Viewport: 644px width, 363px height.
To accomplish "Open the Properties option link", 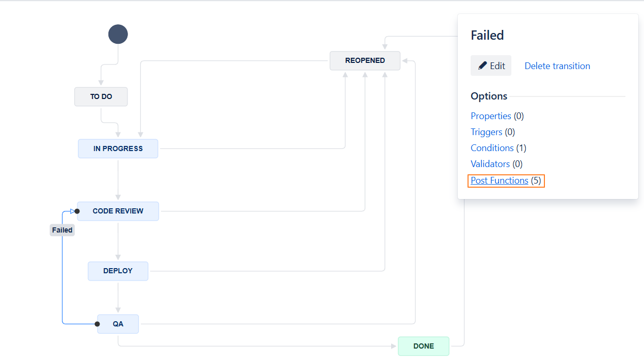I will click(491, 116).
